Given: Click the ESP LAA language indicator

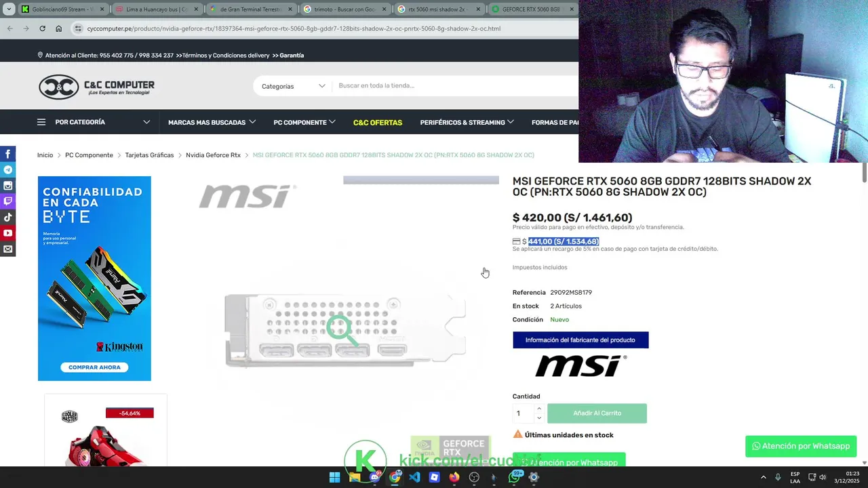Looking at the screenshot, I should click(795, 477).
